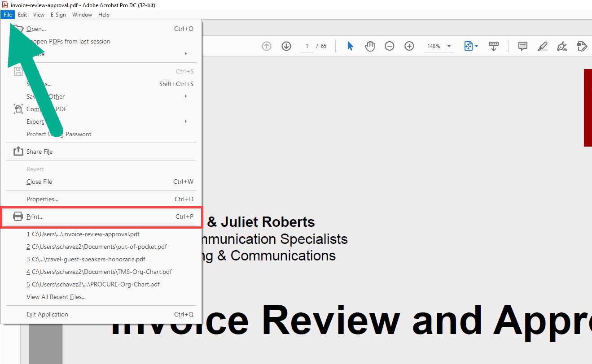The width and height of the screenshot is (592, 364).
Task: Select the arrow selection tool
Action: (351, 46)
